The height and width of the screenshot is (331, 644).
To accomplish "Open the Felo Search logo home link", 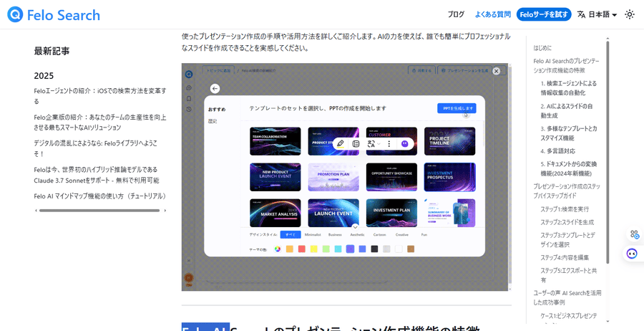I will 54,15.
